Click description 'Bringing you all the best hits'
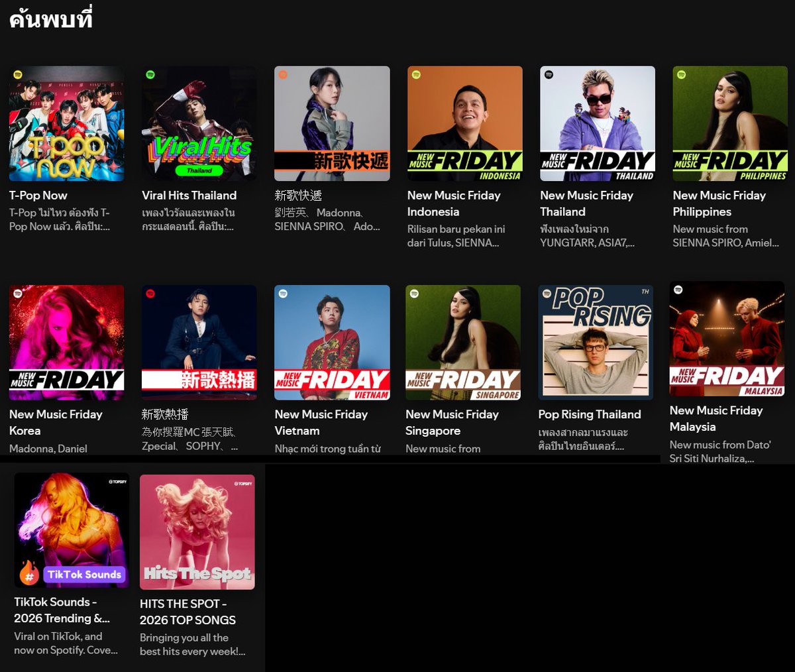Image resolution: width=795 pixels, height=672 pixels. [x=193, y=645]
